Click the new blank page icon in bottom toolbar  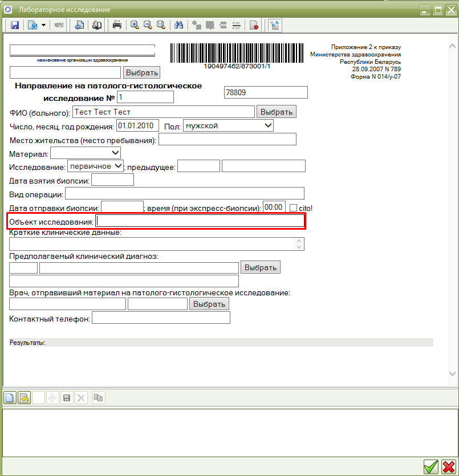tap(10, 397)
